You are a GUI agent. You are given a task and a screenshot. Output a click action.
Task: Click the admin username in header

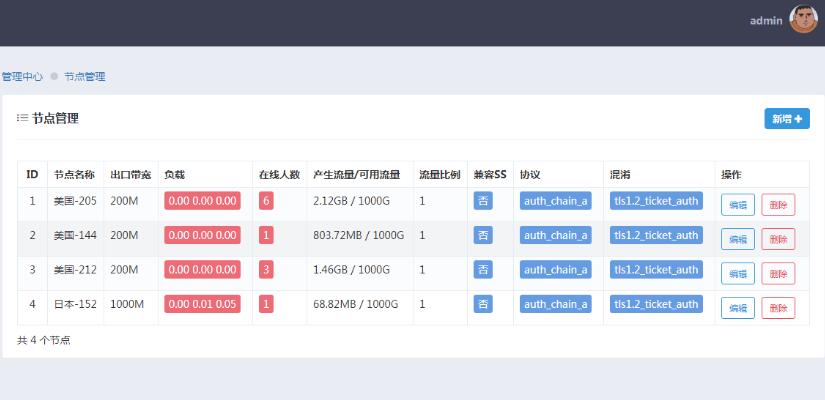coord(766,21)
